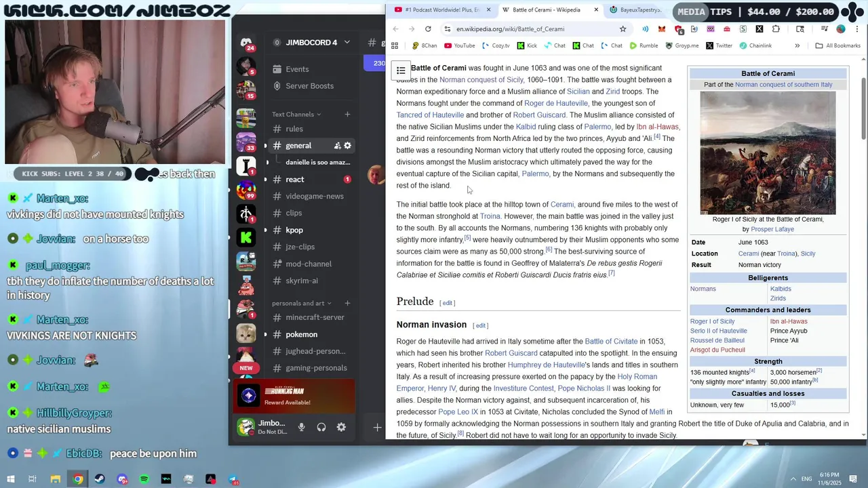Open the Palermo link in infobox paragraph
868x488 pixels.
[x=535, y=174]
